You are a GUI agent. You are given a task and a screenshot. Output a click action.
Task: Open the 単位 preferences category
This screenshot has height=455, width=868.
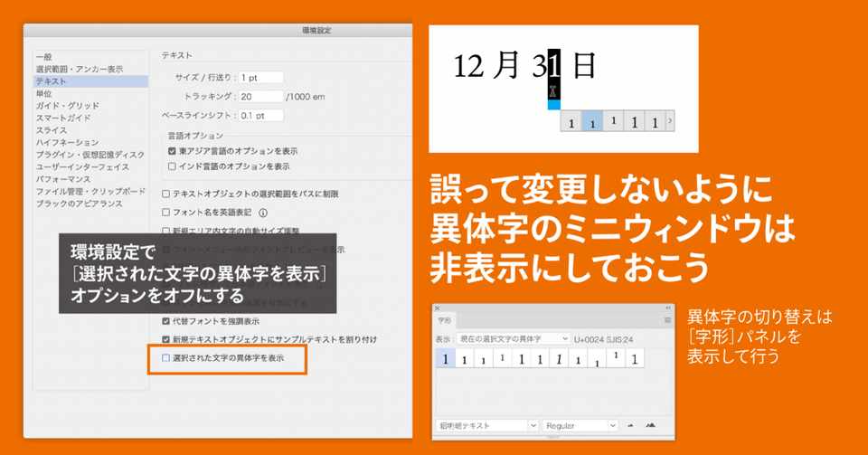pyautogui.click(x=43, y=93)
